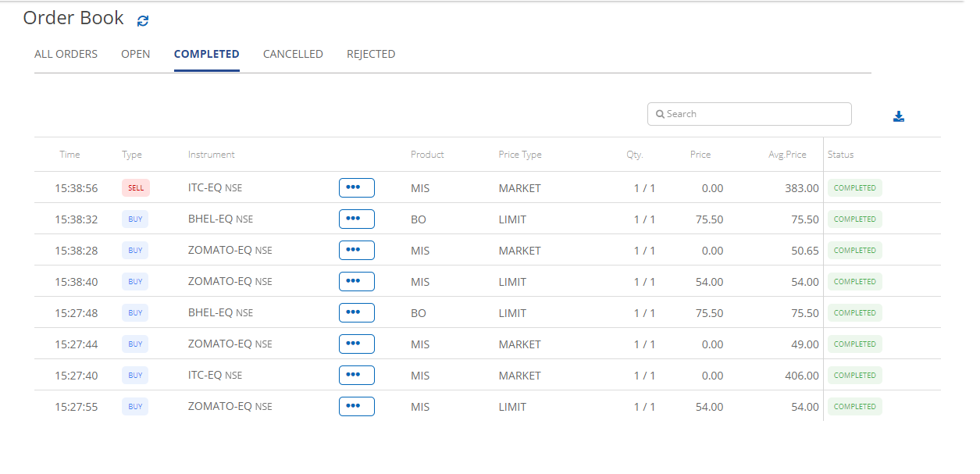This screenshot has width=980, height=474.
Task: Open the options menu for ZOMATO-EQ 15:27:44 order
Action: [357, 344]
